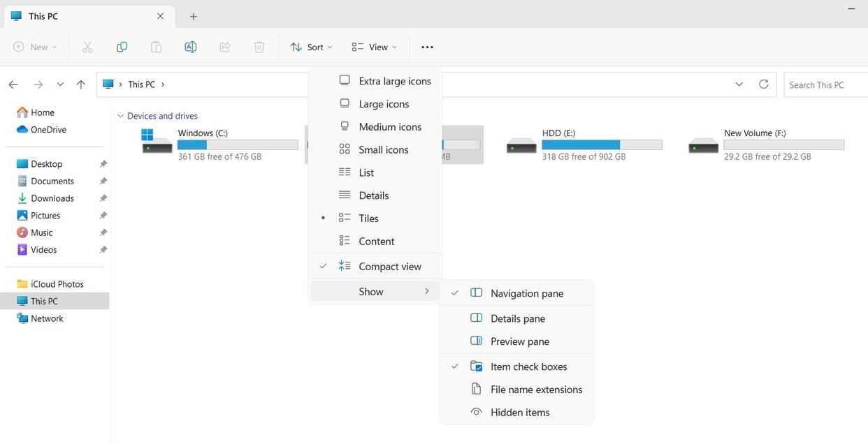Viewport: 868px width, 444px height.
Task: Open the address bar history dropdown
Action: pos(738,84)
